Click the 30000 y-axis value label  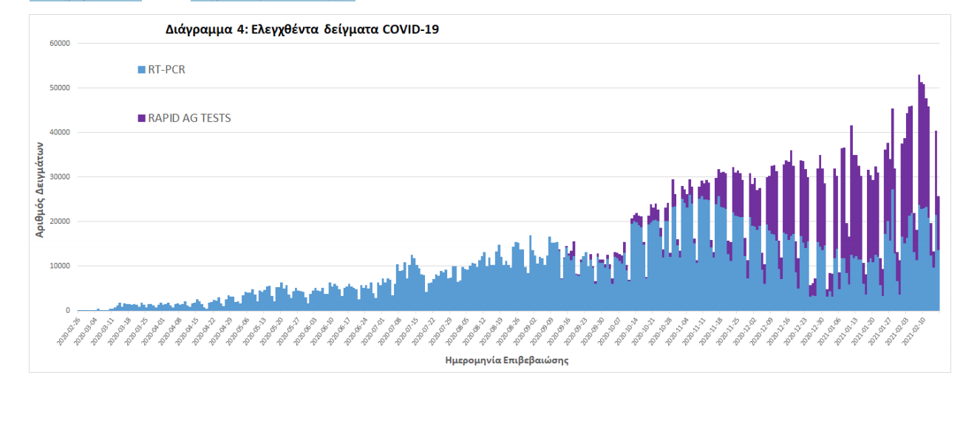59,177
